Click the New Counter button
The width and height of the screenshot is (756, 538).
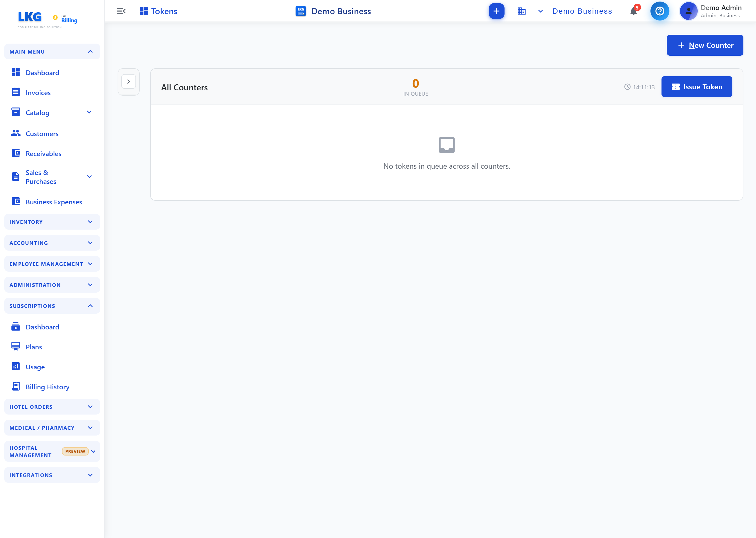pyautogui.click(x=705, y=45)
